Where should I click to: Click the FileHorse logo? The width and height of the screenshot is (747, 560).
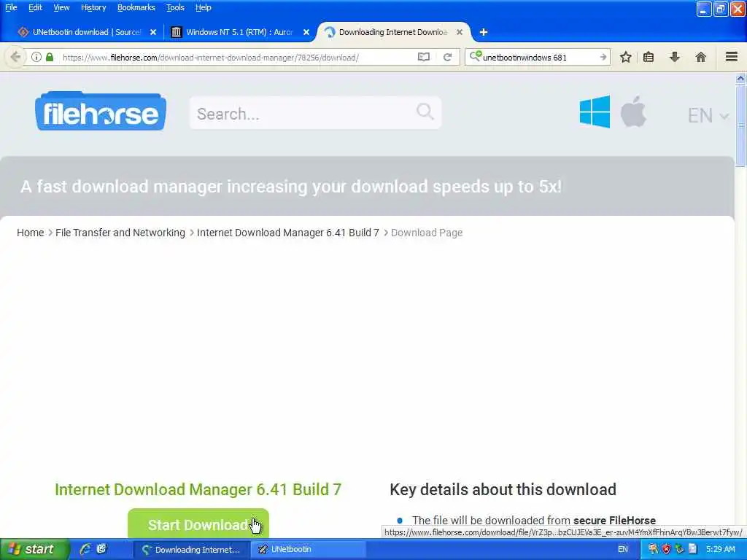(x=101, y=111)
